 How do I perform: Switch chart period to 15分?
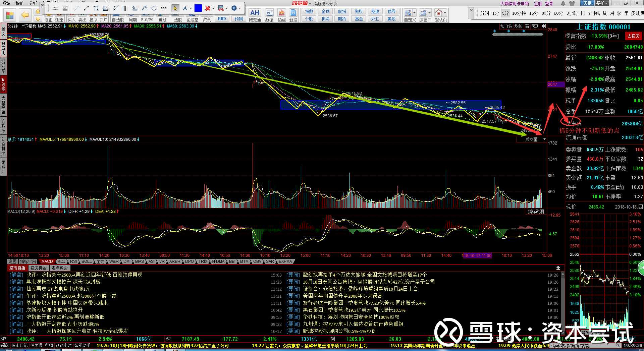coord(534,13)
